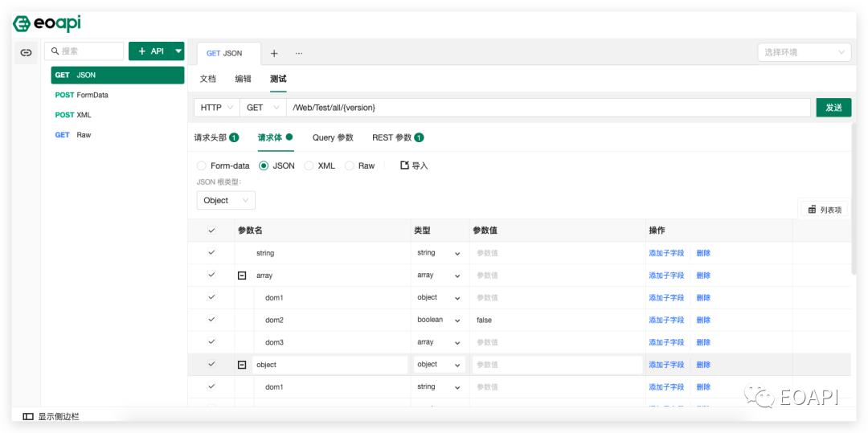Switch to the 编辑 tab
This screenshot has height=433, width=868.
[243, 79]
